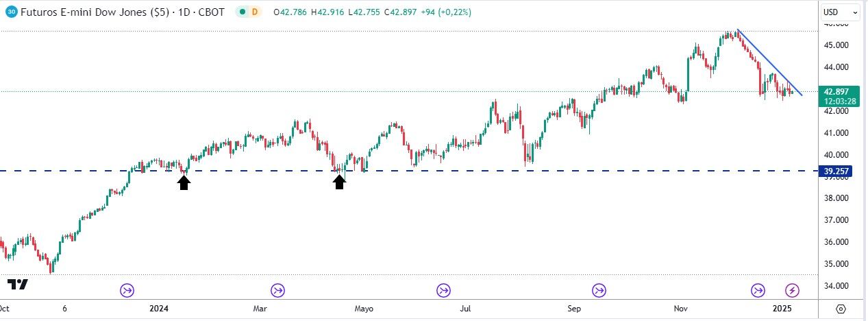
Task: Click rollover icon beside the lightning icon
Action: [x=758, y=290]
